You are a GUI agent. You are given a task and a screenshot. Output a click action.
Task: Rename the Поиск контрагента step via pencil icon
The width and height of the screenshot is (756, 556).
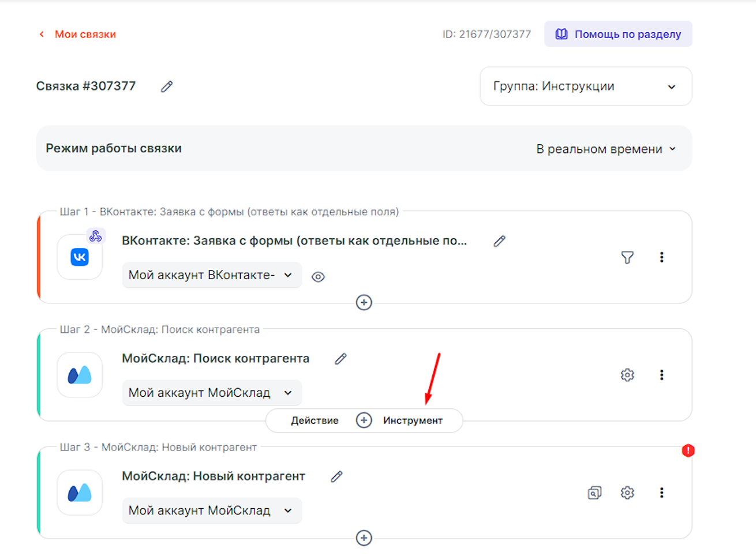(340, 359)
